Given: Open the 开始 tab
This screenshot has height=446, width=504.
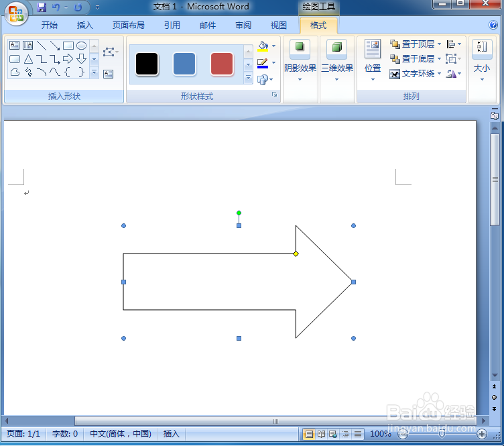Looking at the screenshot, I should (x=50, y=25).
